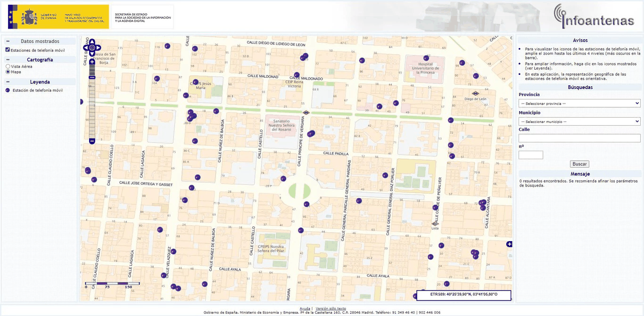Screen dimensions: 644x316
Task: Click the Calle text field
Action: (x=579, y=138)
